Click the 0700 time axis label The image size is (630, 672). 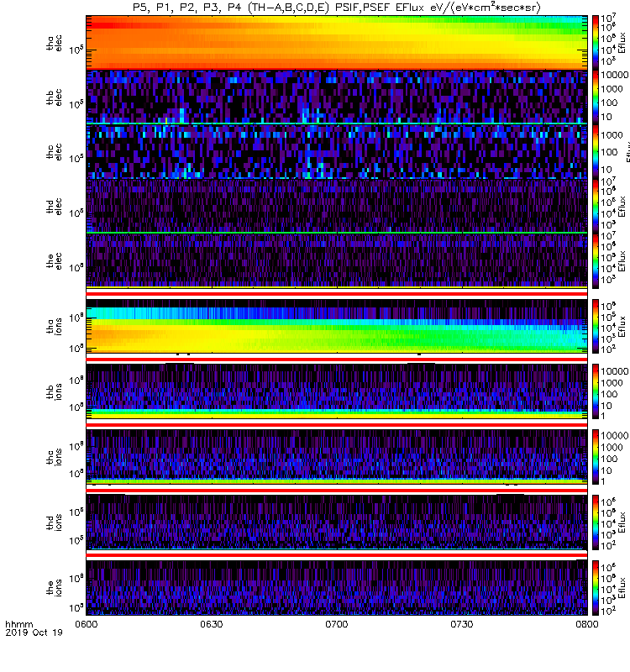point(337,624)
